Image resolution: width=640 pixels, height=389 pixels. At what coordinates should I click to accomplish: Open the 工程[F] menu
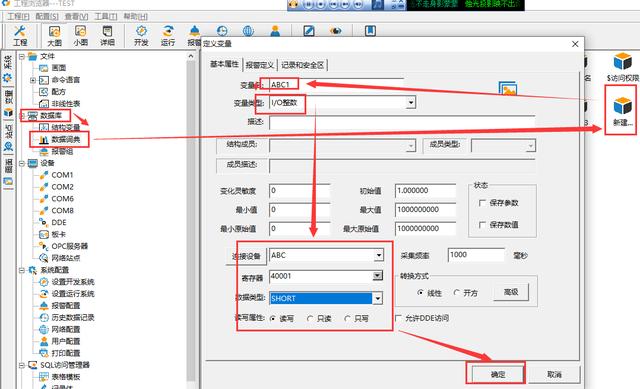point(19,16)
